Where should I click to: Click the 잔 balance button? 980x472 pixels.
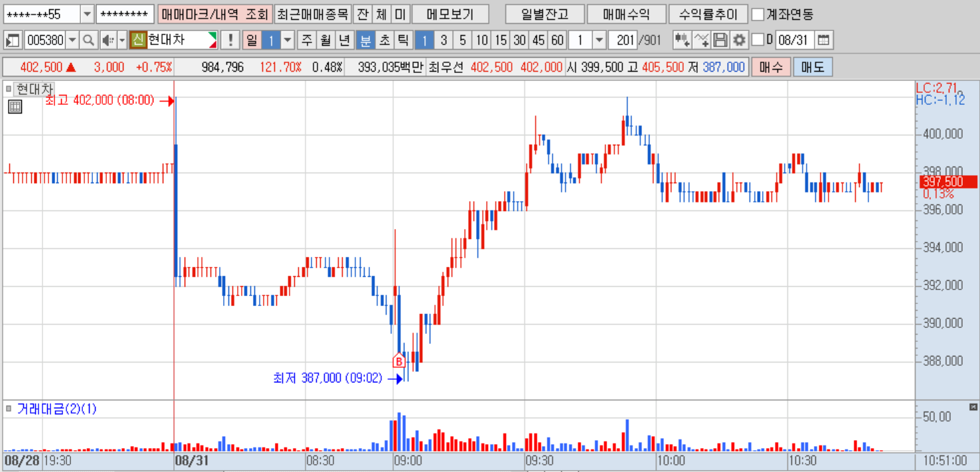coord(362,14)
